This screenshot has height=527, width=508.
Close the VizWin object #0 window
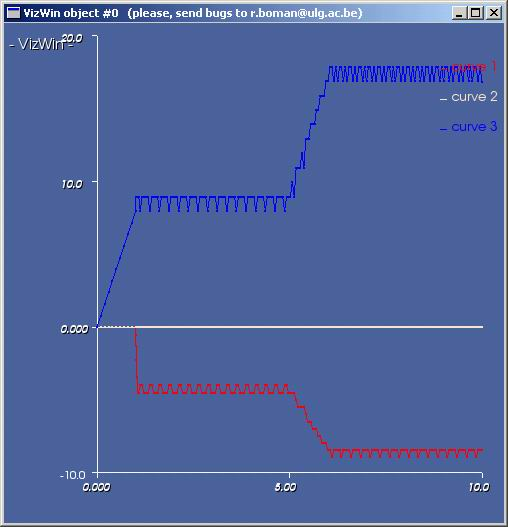494,13
